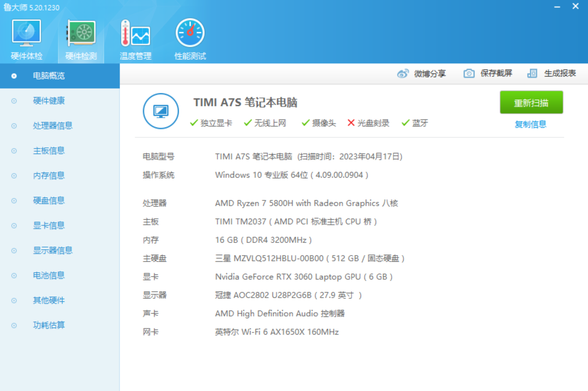The width and height of the screenshot is (588, 391).
Task: Click the Weibo share icon
Action: 403,74
